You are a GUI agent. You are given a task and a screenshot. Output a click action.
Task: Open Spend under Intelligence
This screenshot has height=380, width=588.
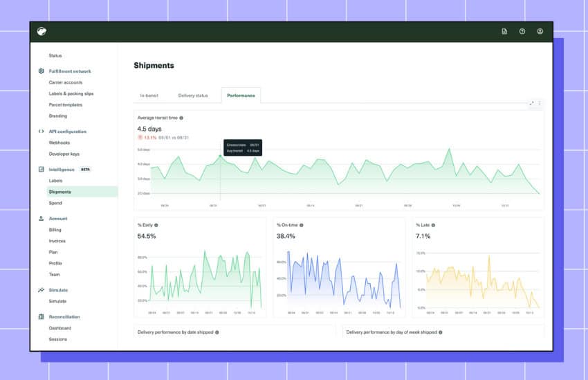[x=55, y=203]
